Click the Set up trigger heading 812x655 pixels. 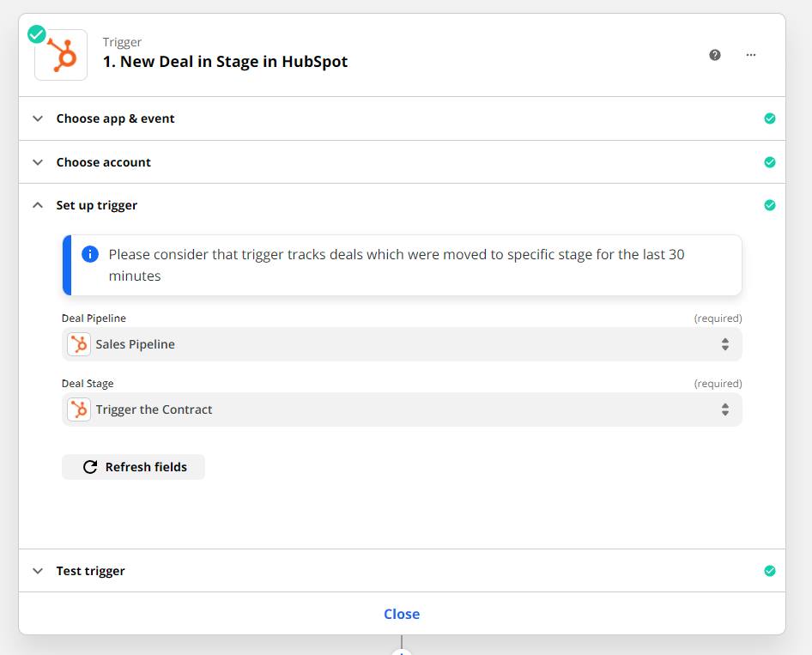pos(97,205)
